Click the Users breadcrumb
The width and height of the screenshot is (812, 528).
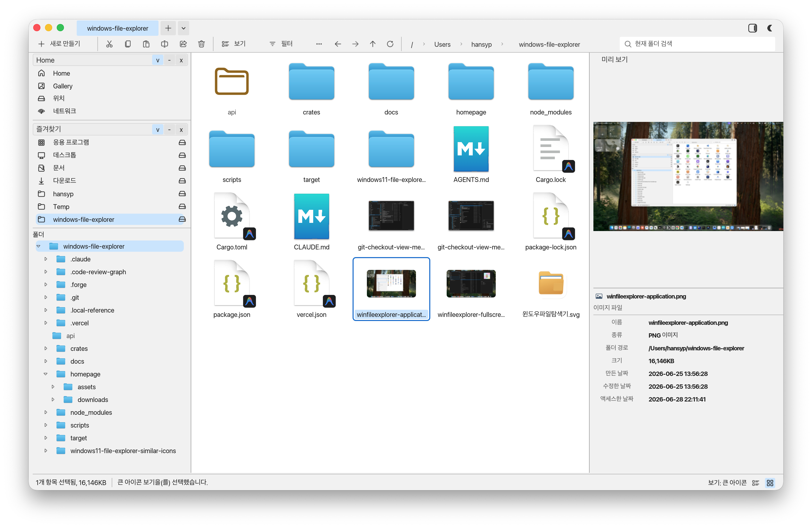pos(442,44)
